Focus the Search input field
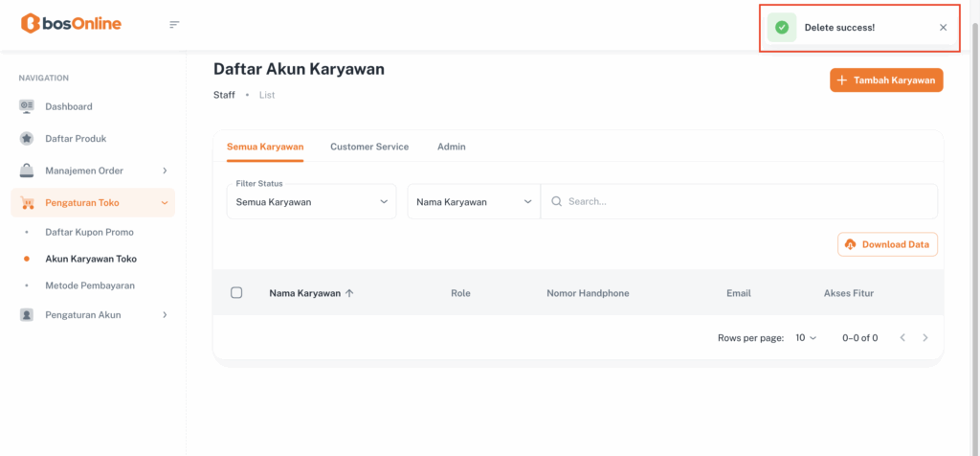 [746, 202]
